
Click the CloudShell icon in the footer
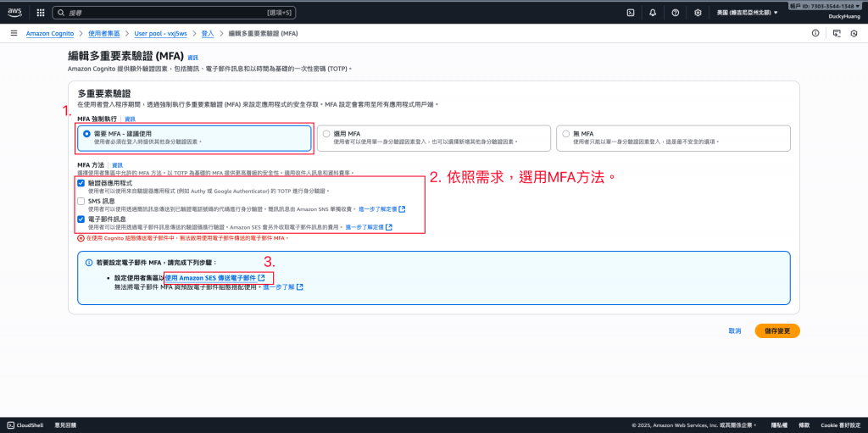tap(11, 425)
